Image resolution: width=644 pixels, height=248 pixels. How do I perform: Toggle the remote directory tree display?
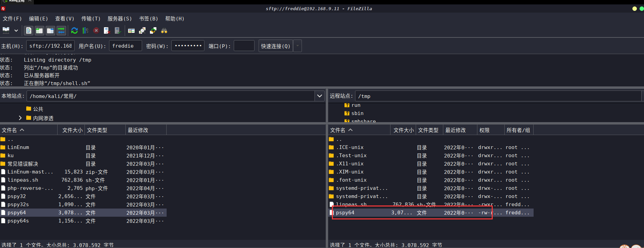click(x=50, y=31)
